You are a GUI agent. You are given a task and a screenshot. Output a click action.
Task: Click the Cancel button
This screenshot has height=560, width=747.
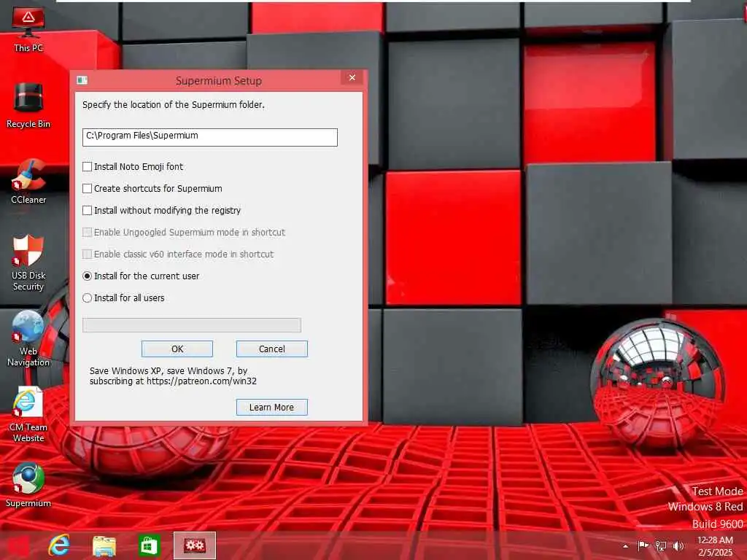[272, 349]
